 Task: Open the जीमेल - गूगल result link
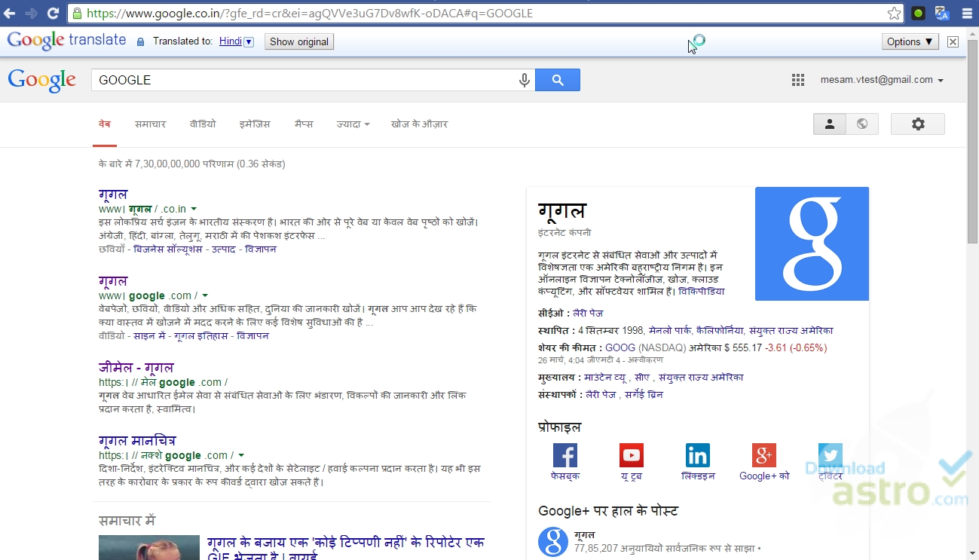(136, 367)
